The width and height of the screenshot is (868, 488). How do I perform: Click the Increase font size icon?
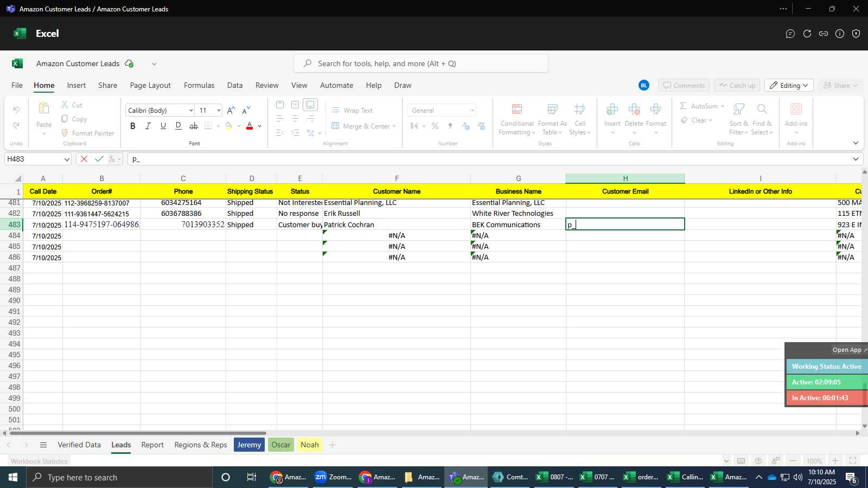(231, 110)
